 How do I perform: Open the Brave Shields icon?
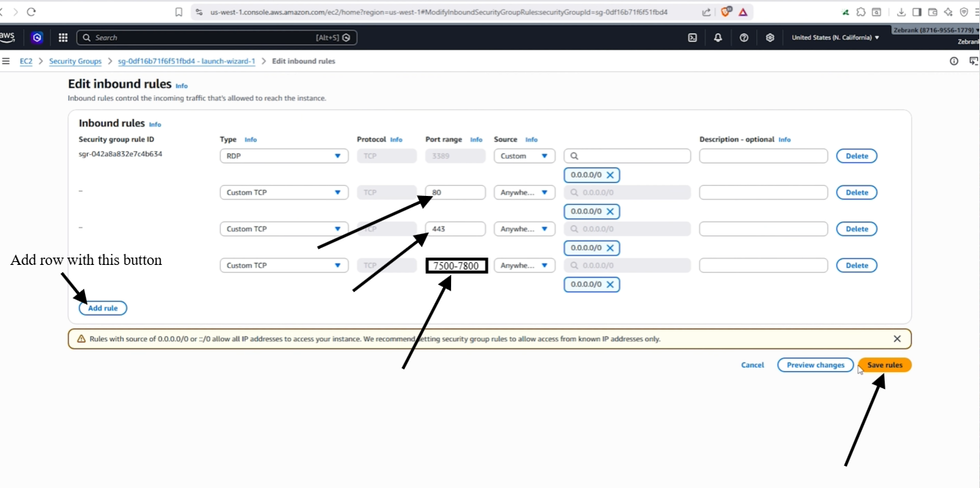726,12
